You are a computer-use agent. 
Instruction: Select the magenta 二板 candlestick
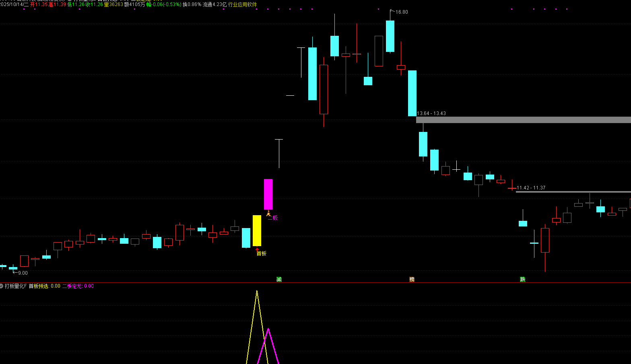268,194
